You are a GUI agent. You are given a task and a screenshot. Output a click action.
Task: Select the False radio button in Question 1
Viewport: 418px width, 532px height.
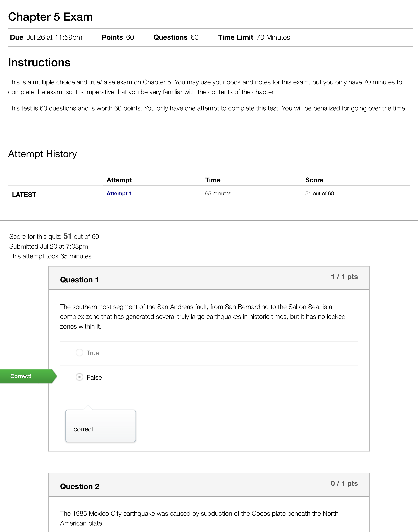tap(79, 377)
